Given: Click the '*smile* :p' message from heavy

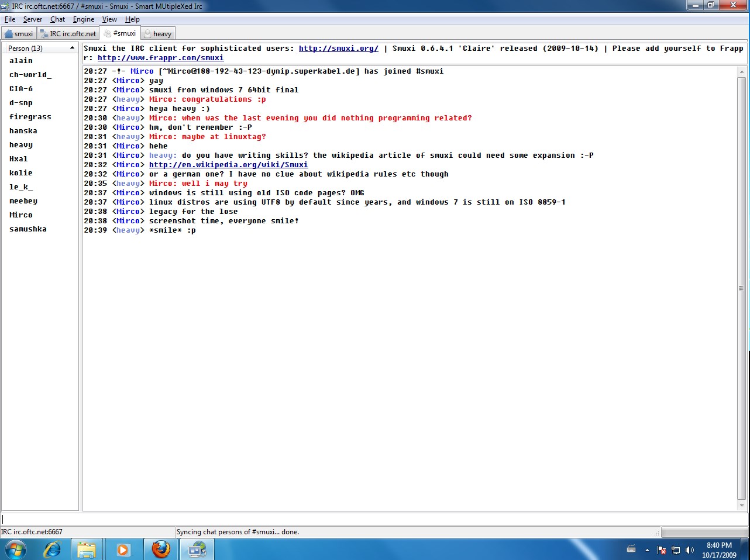Looking at the screenshot, I should tap(173, 230).
